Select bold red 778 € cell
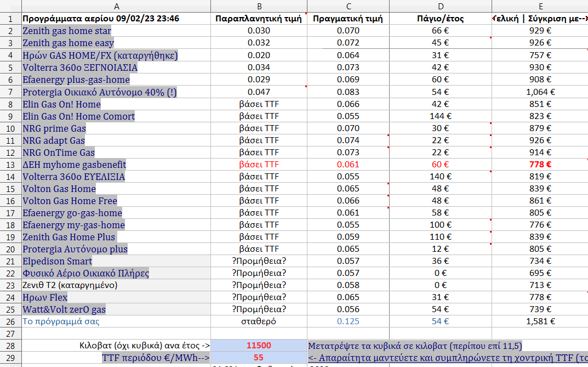This screenshot has height=367, width=588. click(x=540, y=165)
